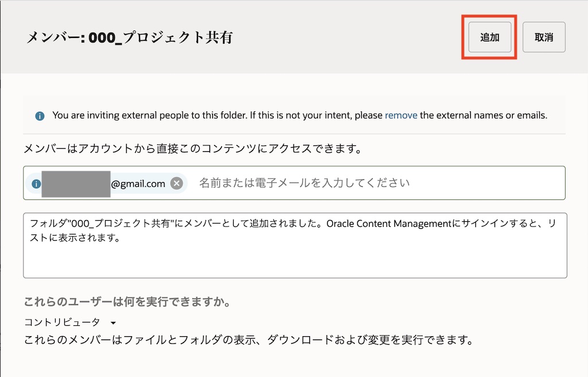Select the @gmail.com email chip
This screenshot has height=377, width=588.
(x=138, y=183)
